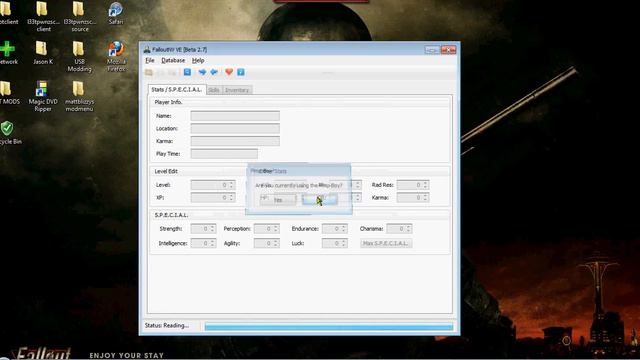640x360 pixels.
Task: Click the Level spinner box
Action: coord(213,185)
